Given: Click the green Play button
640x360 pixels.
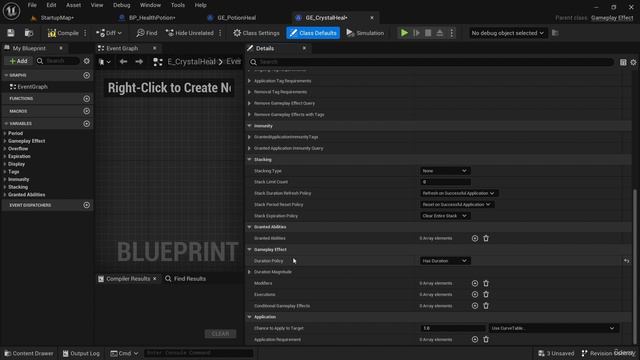Looking at the screenshot, I should (x=404, y=33).
